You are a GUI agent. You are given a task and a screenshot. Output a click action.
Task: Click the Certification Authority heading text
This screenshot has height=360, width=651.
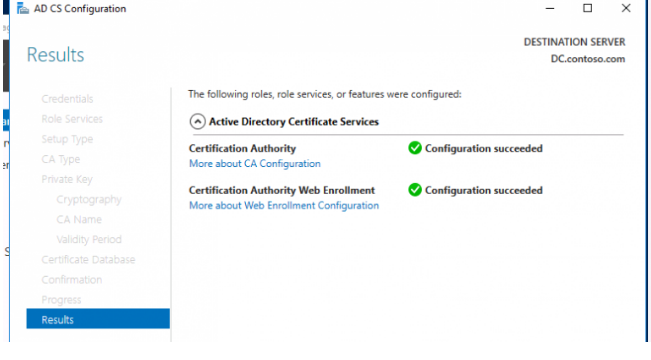pyautogui.click(x=242, y=148)
